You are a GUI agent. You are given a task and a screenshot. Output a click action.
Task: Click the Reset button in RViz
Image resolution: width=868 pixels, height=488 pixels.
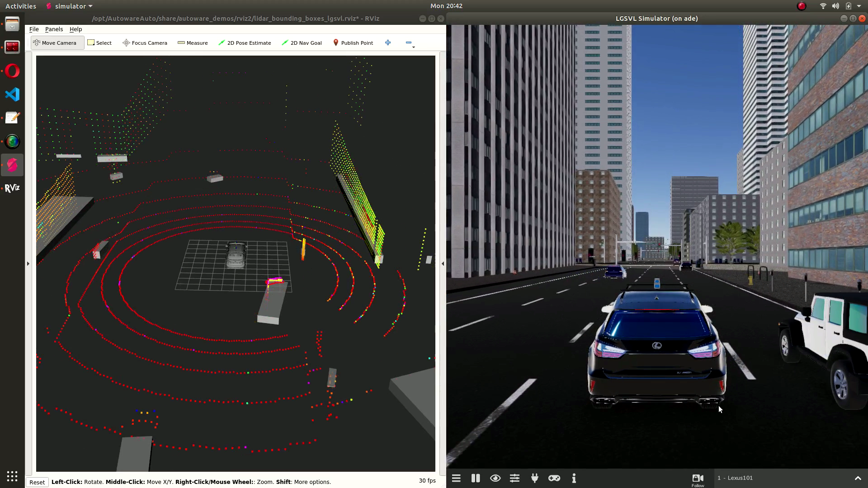point(37,481)
